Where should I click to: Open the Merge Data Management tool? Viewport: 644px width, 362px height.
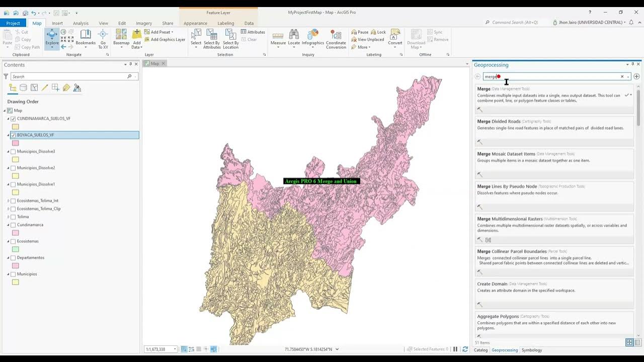(x=554, y=100)
